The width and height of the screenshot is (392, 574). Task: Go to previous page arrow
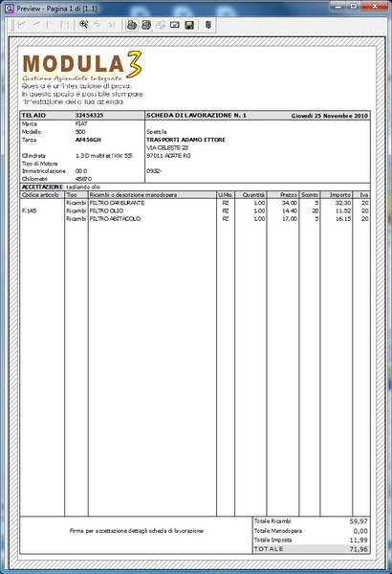[36, 25]
